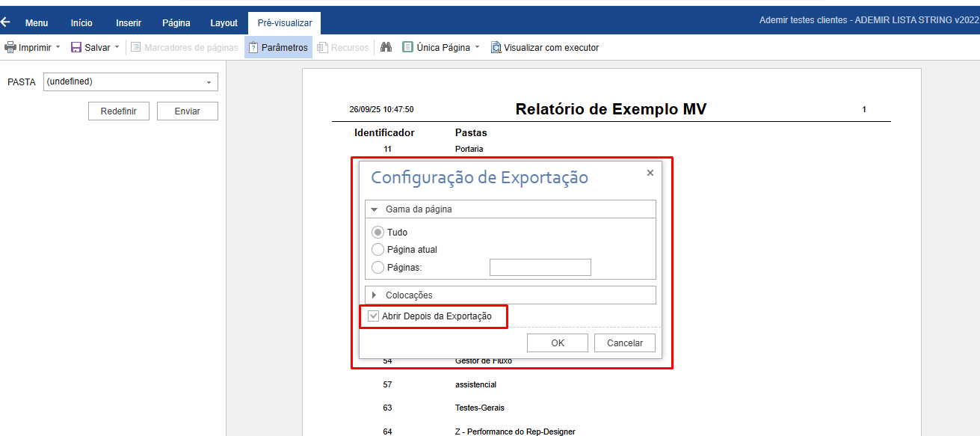980x436 pixels.
Task: Select the Tudo radio option
Action: click(377, 233)
